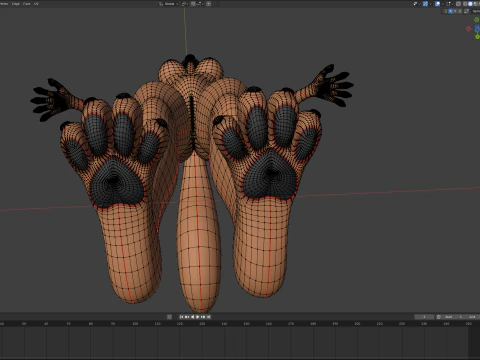
Task: Click the upper green Y axis gizmo circle
Action: [x=477, y=20]
